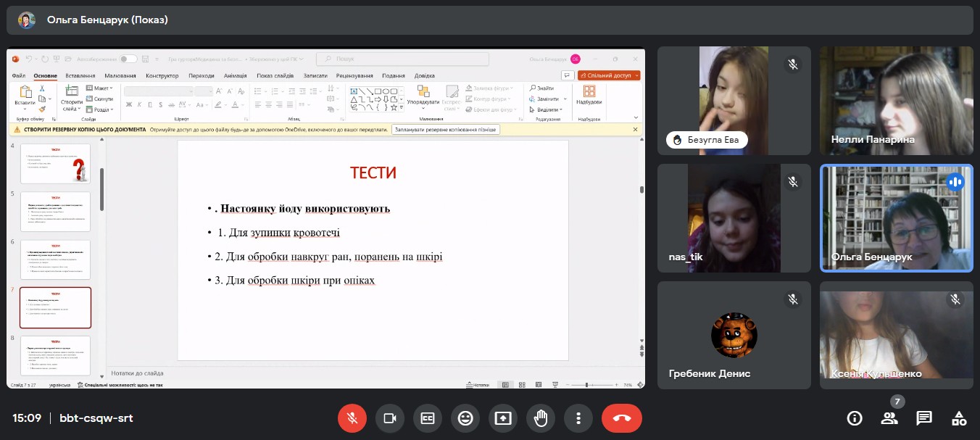
Task: Click the red leave call button
Action: (621, 418)
